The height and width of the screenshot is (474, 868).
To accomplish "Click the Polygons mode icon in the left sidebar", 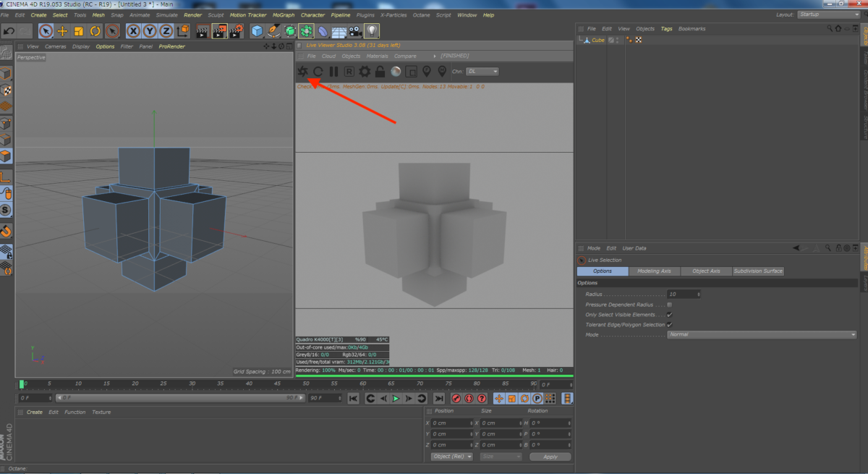I will point(6,156).
